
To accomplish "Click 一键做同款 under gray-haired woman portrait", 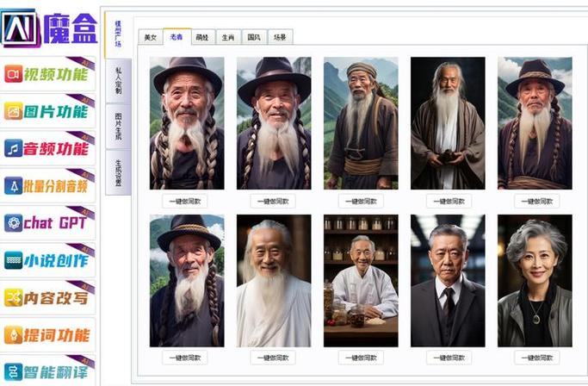I will (x=536, y=358).
